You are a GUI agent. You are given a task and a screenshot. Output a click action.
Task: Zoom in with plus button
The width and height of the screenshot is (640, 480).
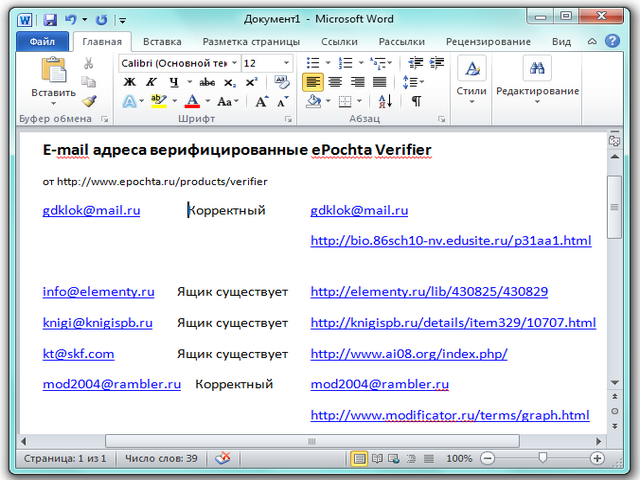pyautogui.click(x=597, y=458)
